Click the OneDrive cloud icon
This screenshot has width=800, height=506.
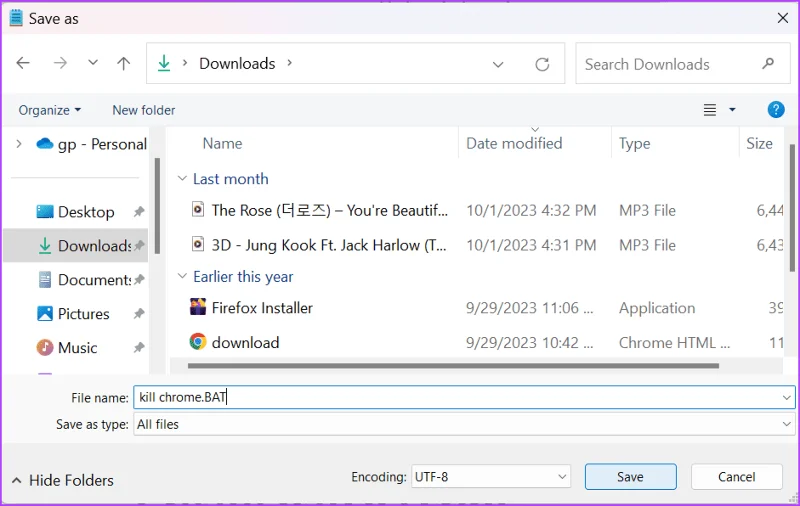(45, 143)
